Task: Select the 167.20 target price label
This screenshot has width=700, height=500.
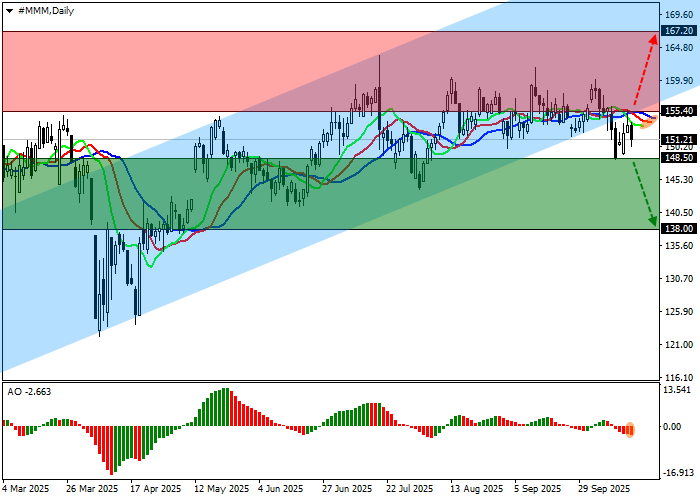Action: pyautogui.click(x=679, y=31)
